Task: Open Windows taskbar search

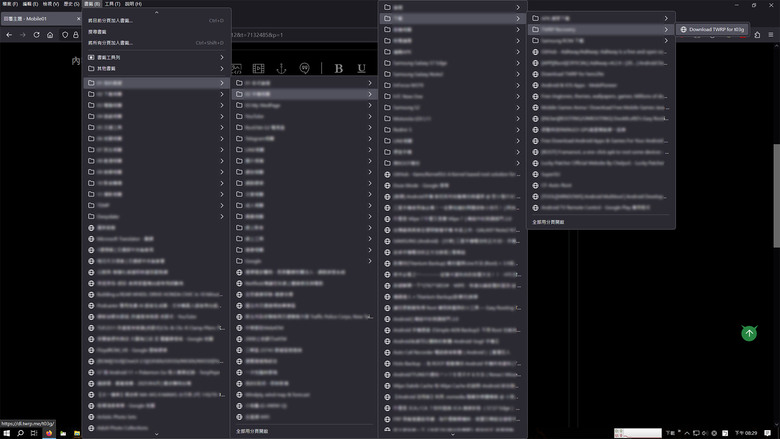Action: [20, 433]
